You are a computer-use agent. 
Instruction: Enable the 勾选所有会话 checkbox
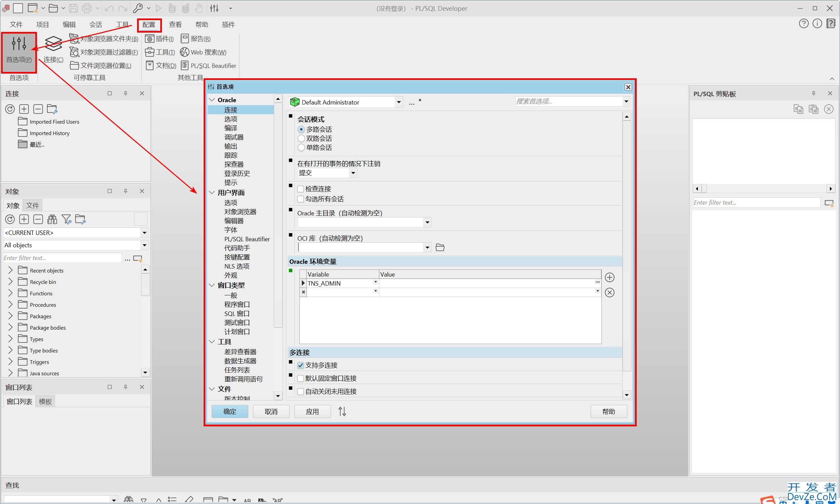click(300, 199)
